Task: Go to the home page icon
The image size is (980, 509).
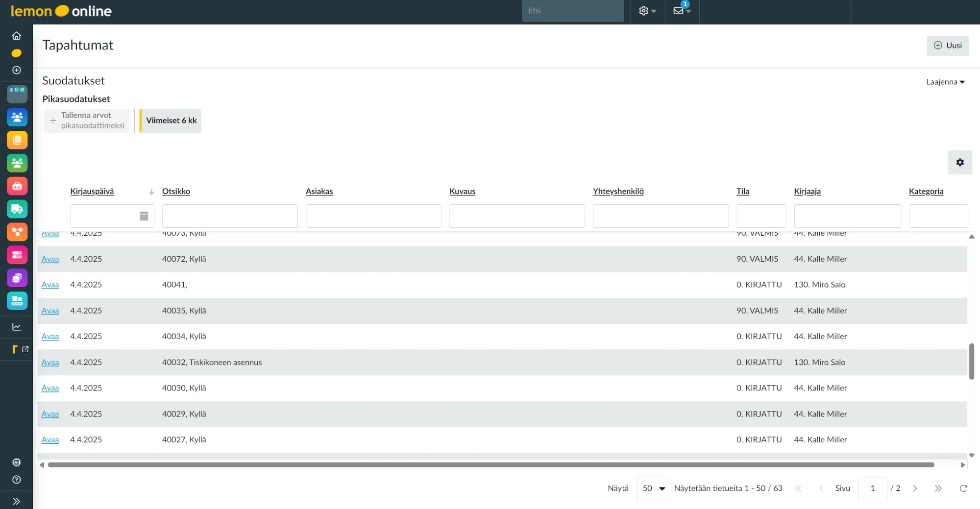Action: [x=17, y=36]
